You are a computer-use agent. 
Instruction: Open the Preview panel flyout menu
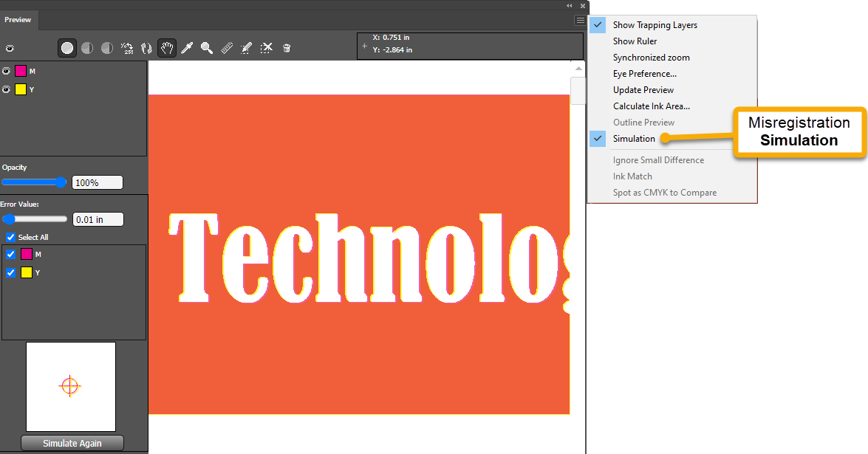tap(581, 21)
